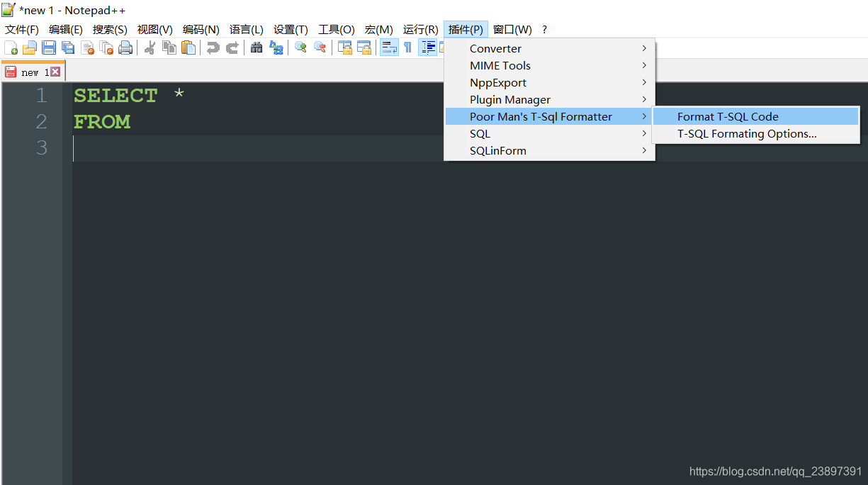Expand Poor Man's T-Sql Formatter submenu

(550, 117)
